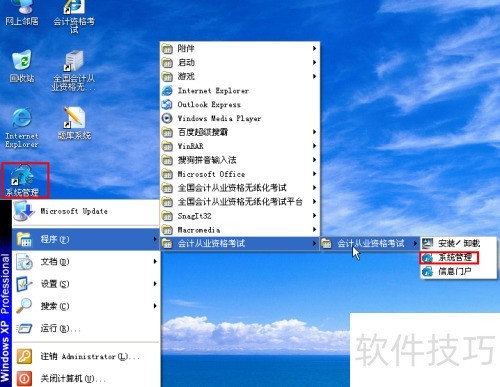The width and height of the screenshot is (500, 387).
Task: Click the 关闭计算机 power icon
Action: pos(24,379)
